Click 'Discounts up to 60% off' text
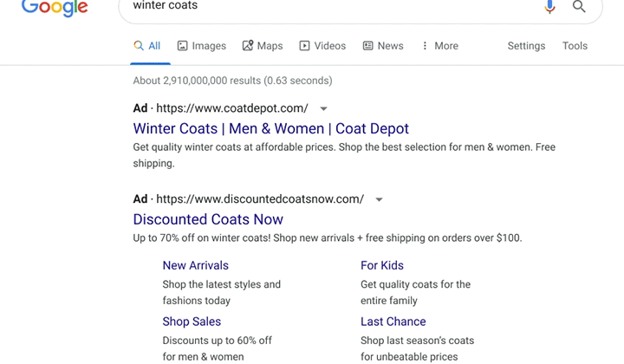 click(x=217, y=341)
